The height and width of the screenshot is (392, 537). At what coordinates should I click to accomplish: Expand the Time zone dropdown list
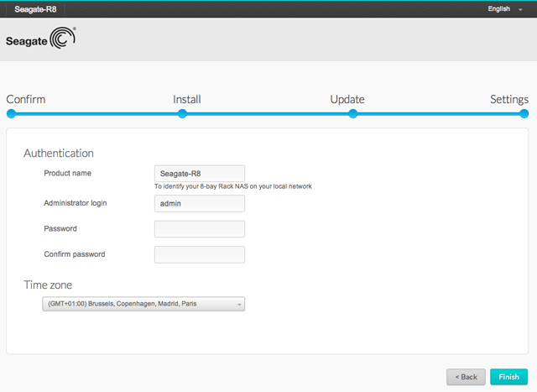pos(142,304)
